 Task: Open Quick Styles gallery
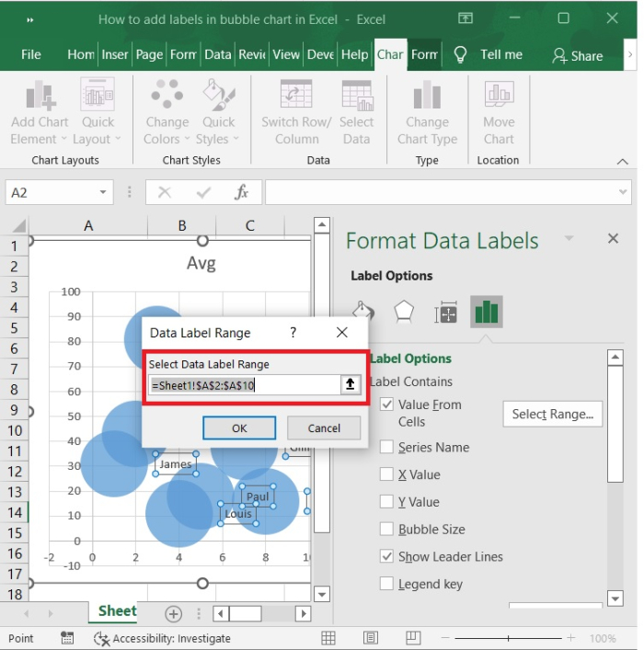pos(218,113)
